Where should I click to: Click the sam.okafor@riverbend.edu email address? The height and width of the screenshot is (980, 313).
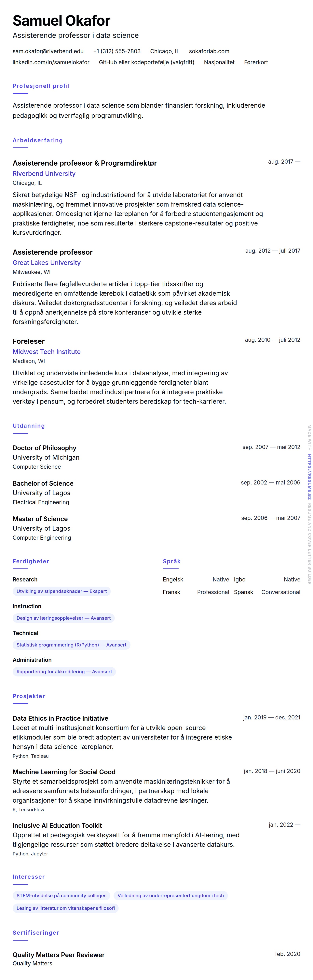point(48,51)
